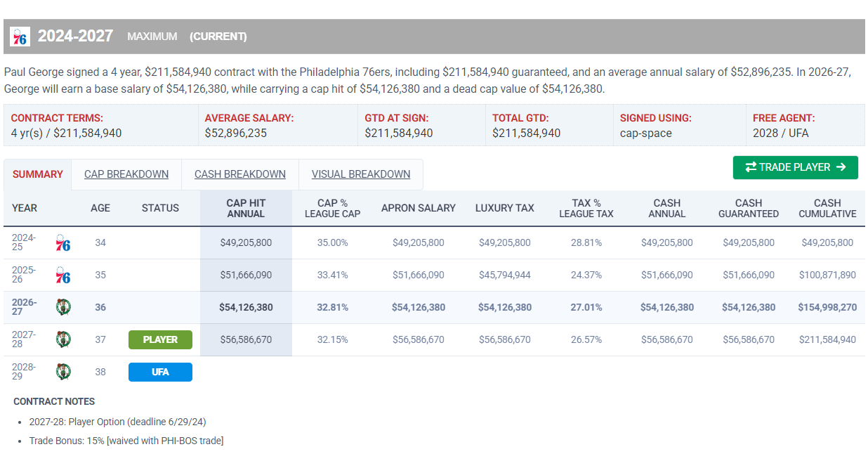
Task: Click the Apron Salary column header
Action: pos(419,208)
